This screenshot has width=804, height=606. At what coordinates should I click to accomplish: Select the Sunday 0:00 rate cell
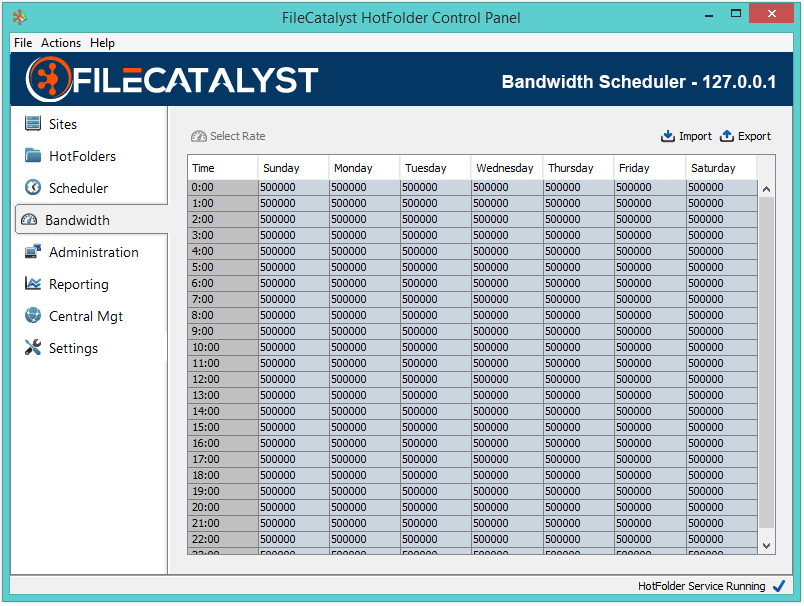coord(292,187)
